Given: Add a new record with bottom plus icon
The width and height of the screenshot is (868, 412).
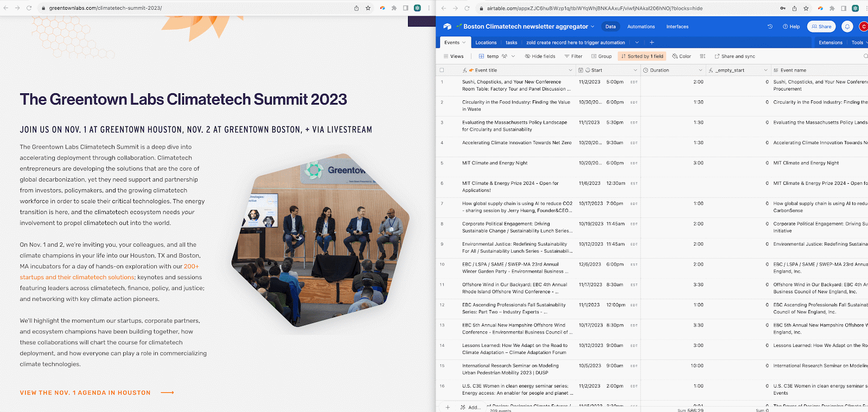Looking at the screenshot, I should pos(448,407).
